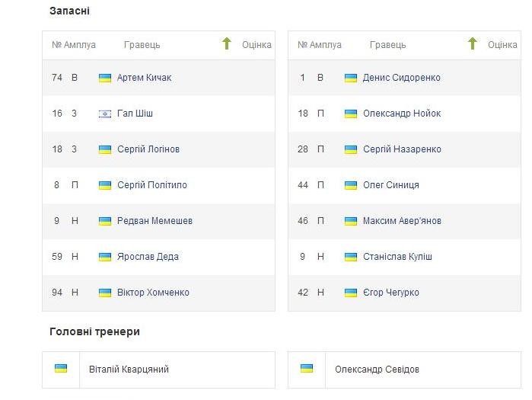The width and height of the screenshot is (532, 400).
Task: Click the Максим Авер'янов player name
Action: click(402, 221)
